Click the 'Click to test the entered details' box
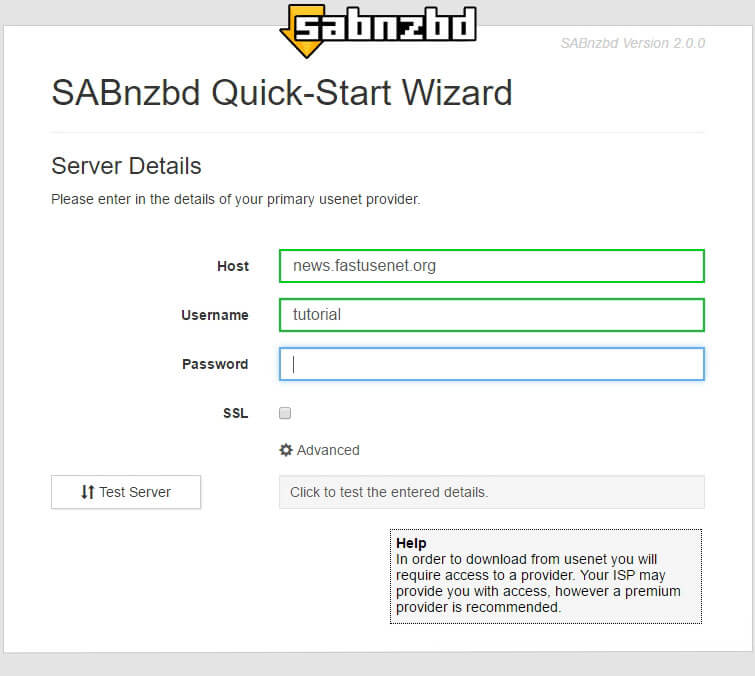Image resolution: width=755 pixels, height=676 pixels. click(x=491, y=492)
